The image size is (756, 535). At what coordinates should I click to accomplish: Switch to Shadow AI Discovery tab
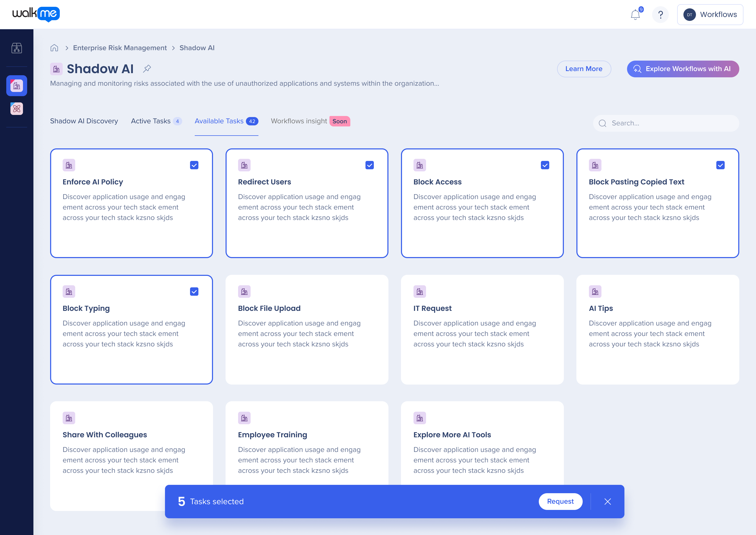point(84,121)
